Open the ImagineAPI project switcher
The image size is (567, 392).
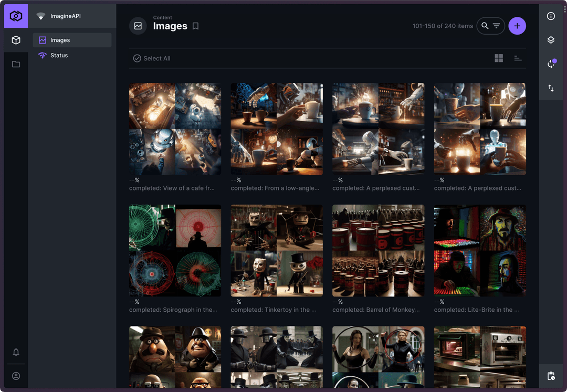tap(72, 16)
